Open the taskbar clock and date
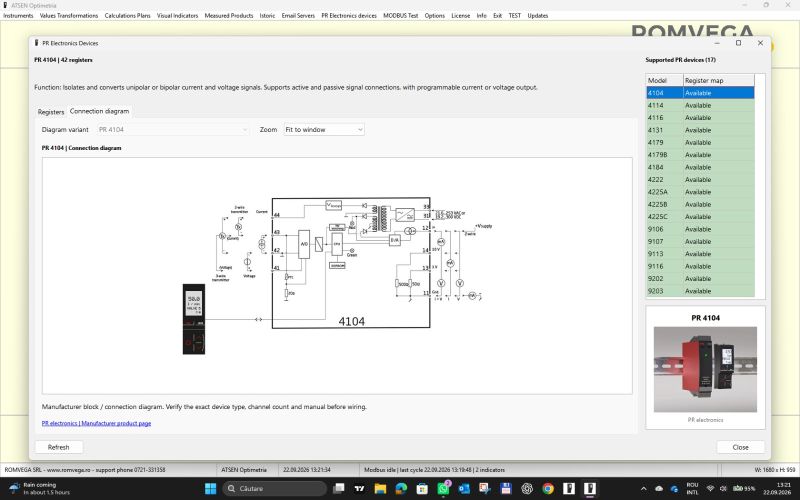The height and width of the screenshot is (500, 800). click(777, 489)
